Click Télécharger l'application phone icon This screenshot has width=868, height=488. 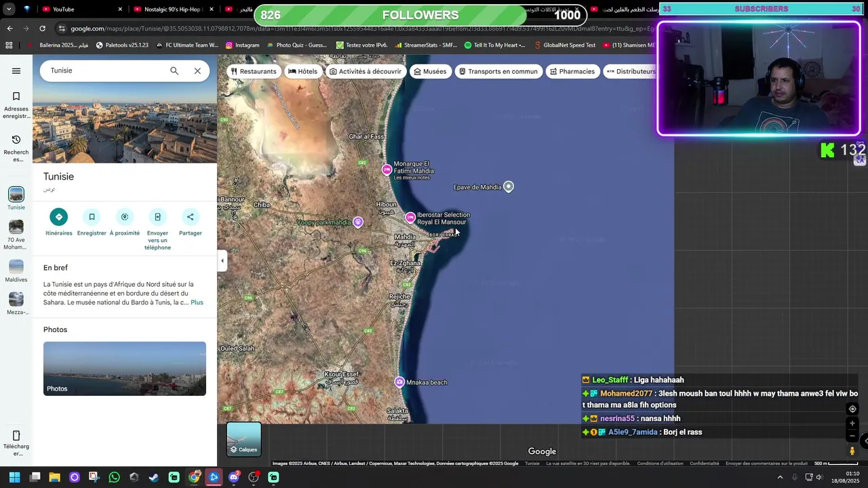[x=16, y=443]
